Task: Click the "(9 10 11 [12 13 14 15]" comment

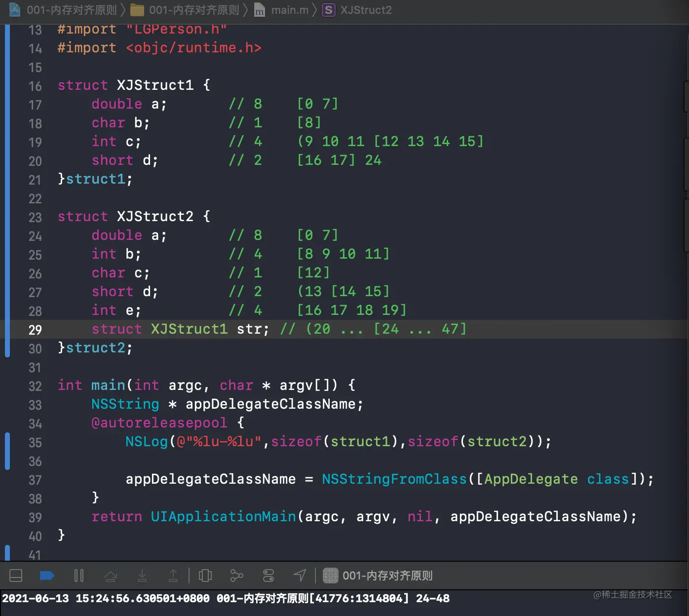Action: click(x=390, y=142)
